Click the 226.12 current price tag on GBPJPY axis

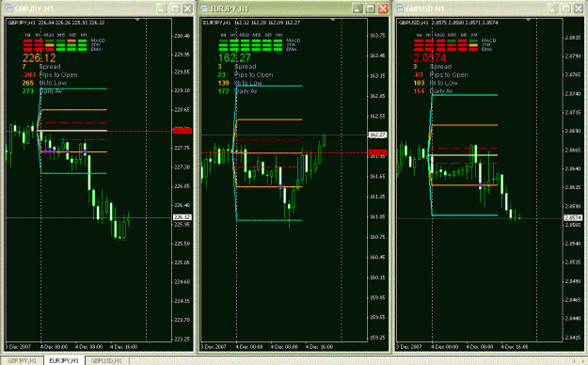click(183, 217)
